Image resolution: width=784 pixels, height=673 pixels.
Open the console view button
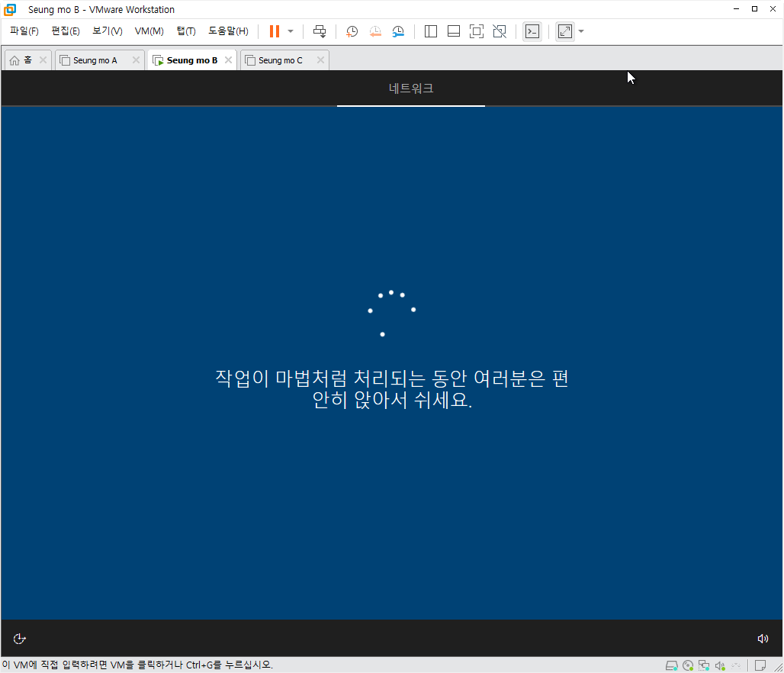[x=532, y=31]
